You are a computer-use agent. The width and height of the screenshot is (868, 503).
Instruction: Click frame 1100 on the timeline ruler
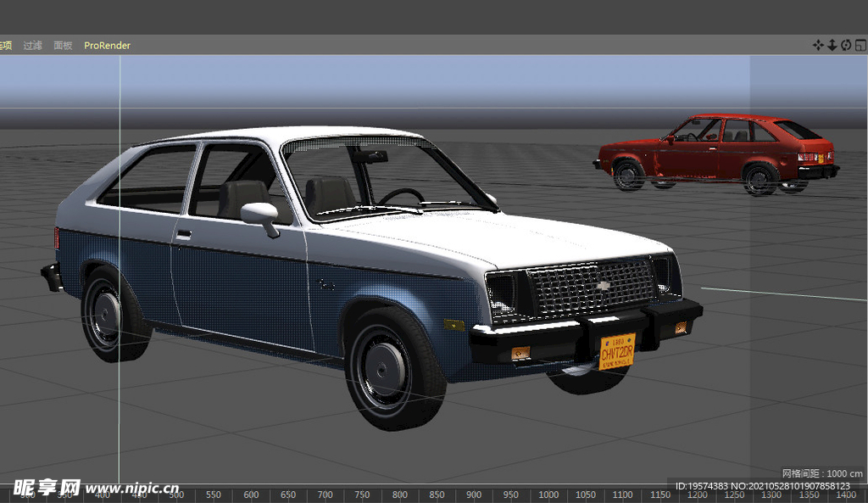[622, 495]
